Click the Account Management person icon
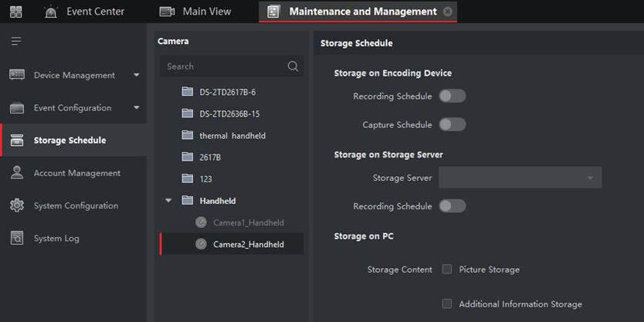Screen dimensions: 644x322 17,173
